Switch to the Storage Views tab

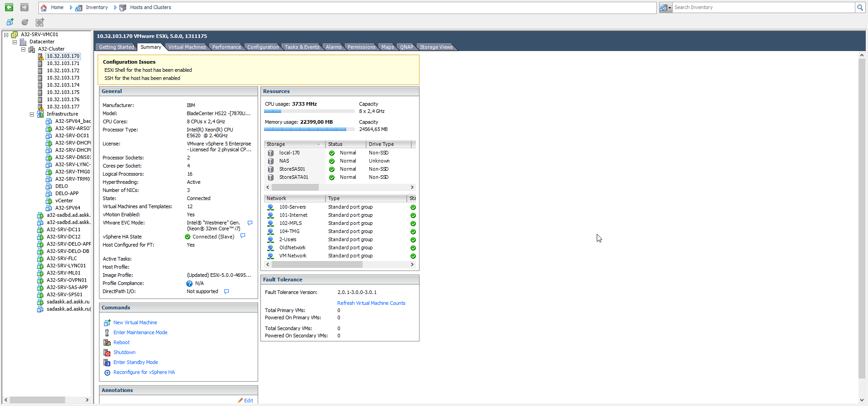[436, 47]
